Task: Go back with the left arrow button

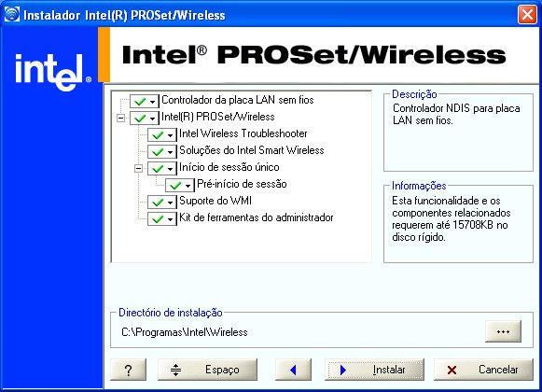Action: click(293, 370)
